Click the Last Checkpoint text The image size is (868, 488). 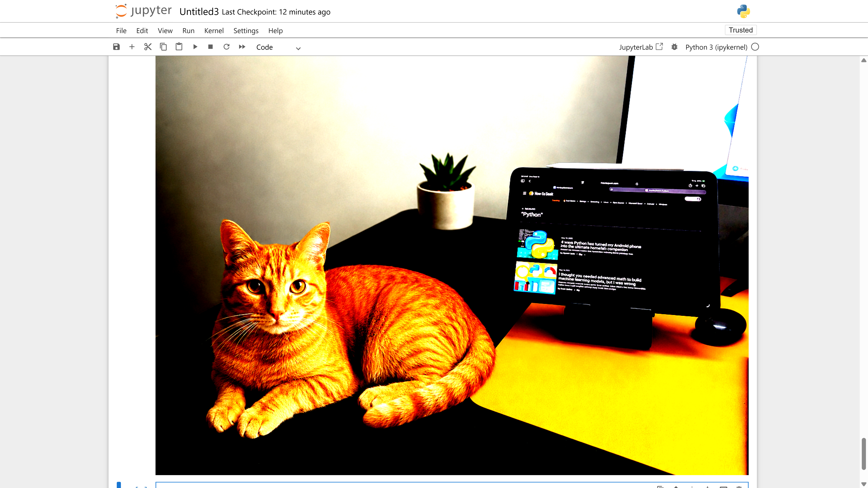(x=276, y=12)
